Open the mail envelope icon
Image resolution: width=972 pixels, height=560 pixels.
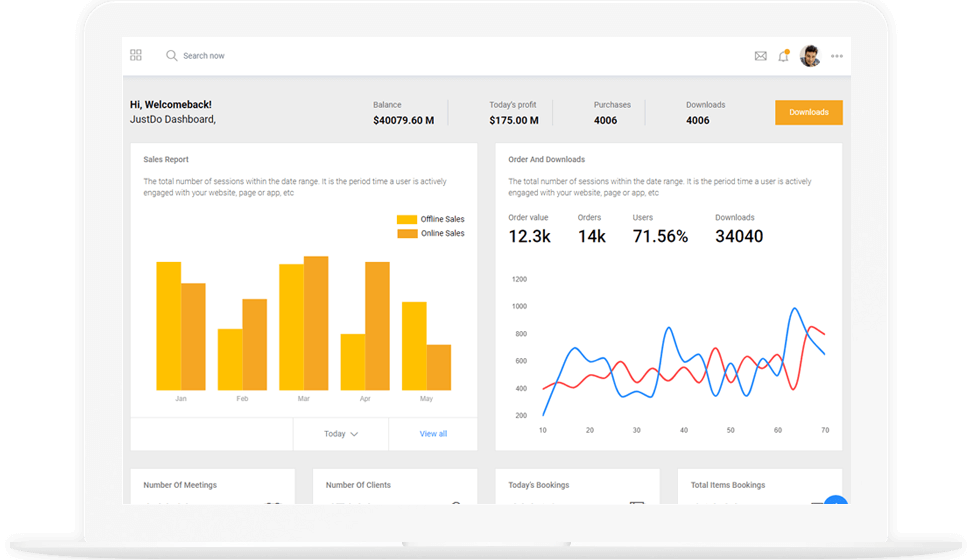click(x=760, y=56)
